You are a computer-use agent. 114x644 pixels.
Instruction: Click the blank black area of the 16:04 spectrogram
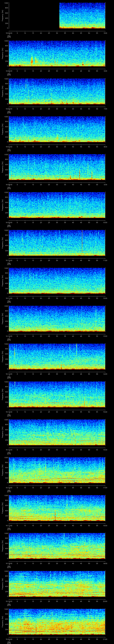(34, 16)
